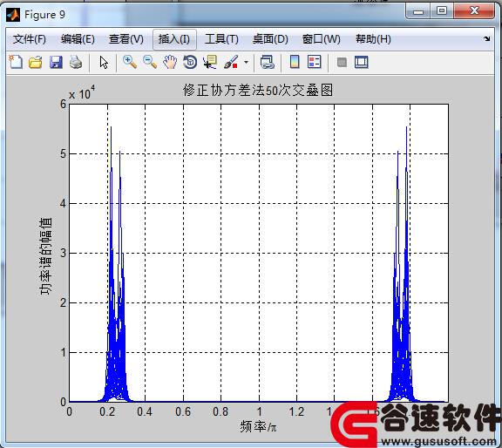Minimize the Figure 9 window
Image resolution: width=502 pixels, height=448 pixels.
pos(418,11)
